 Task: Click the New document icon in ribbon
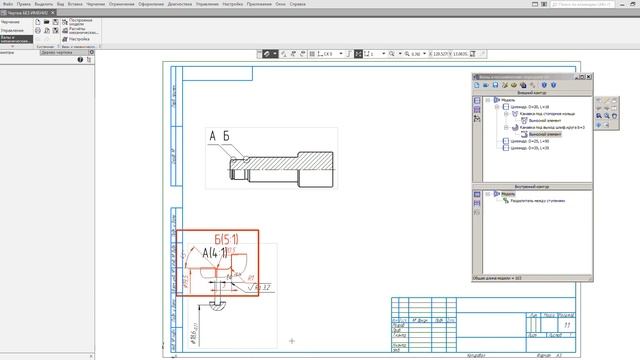[x=38, y=22]
